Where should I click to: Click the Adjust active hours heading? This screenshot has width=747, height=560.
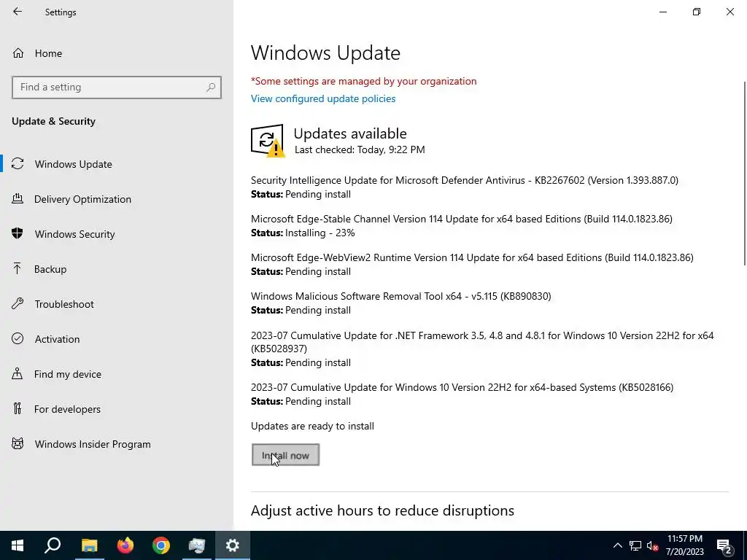(382, 510)
